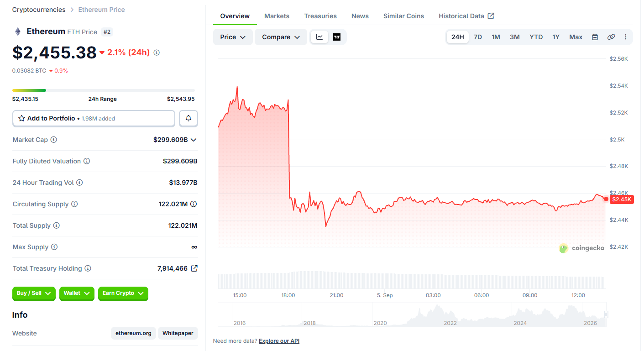Open the Compare dropdown

(281, 37)
